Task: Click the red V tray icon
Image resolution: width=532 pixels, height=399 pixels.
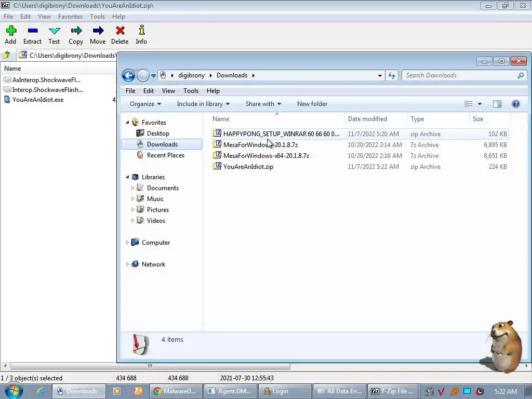Action: click(x=441, y=392)
